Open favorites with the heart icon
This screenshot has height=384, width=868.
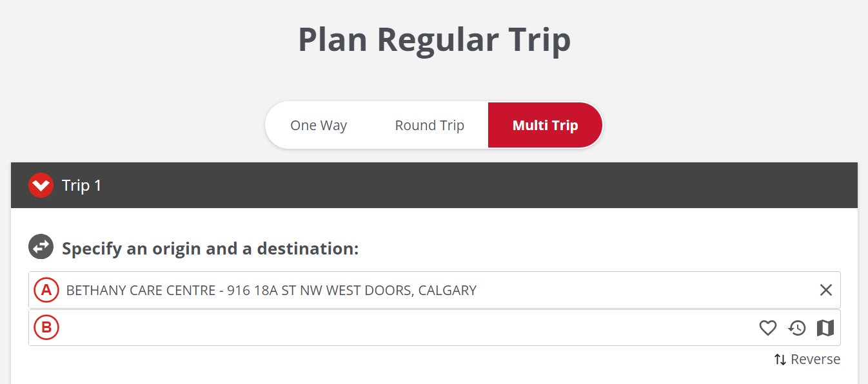[767, 328]
